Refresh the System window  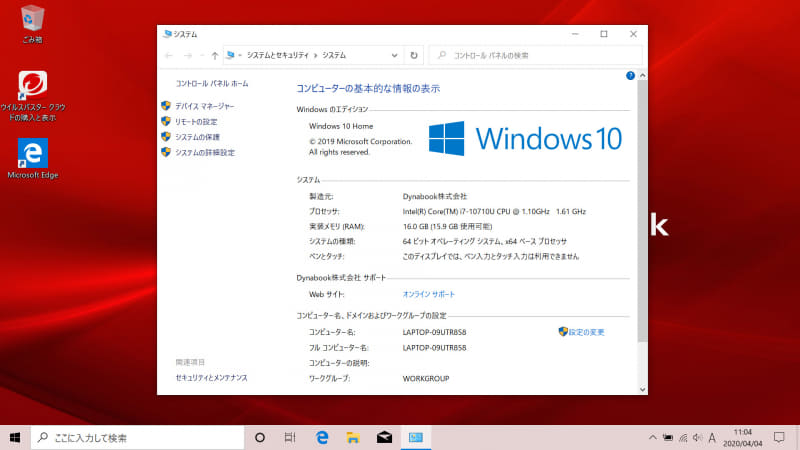(414, 56)
